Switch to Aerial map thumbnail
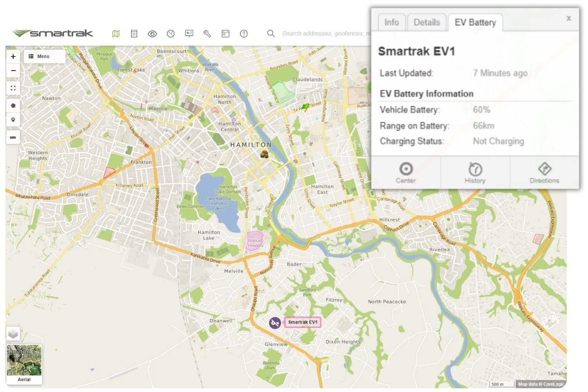Image resolution: width=588 pixels, height=392 pixels. [x=24, y=364]
